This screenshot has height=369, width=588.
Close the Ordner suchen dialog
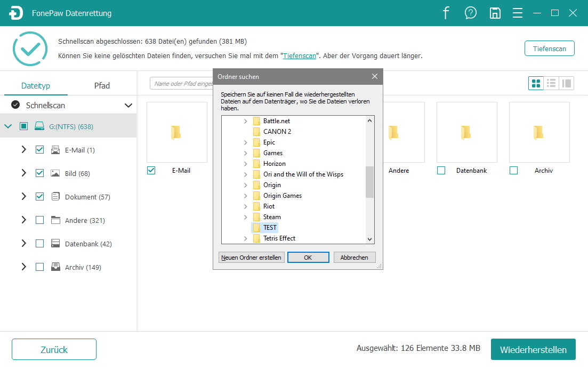(x=375, y=76)
